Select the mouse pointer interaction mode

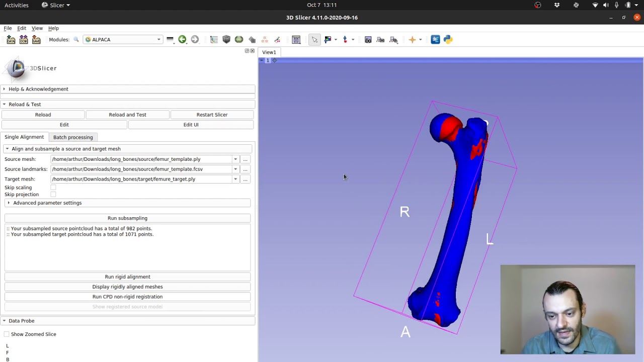314,39
